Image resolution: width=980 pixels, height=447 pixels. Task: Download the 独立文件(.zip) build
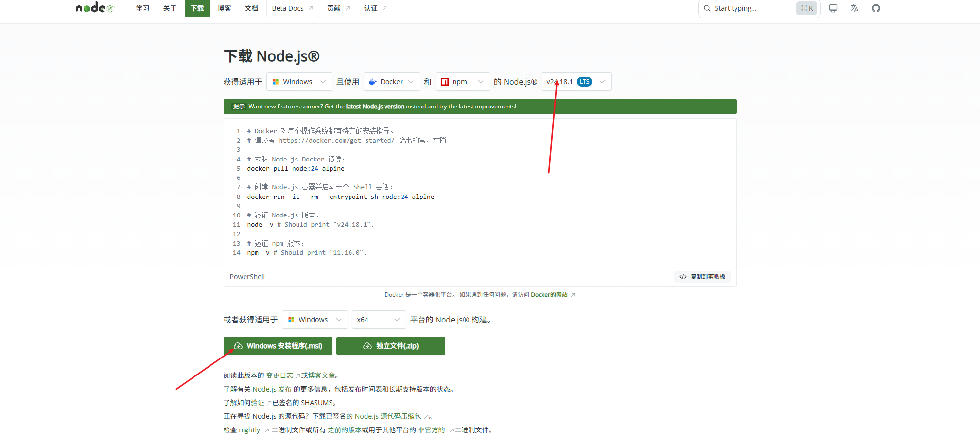pos(391,346)
